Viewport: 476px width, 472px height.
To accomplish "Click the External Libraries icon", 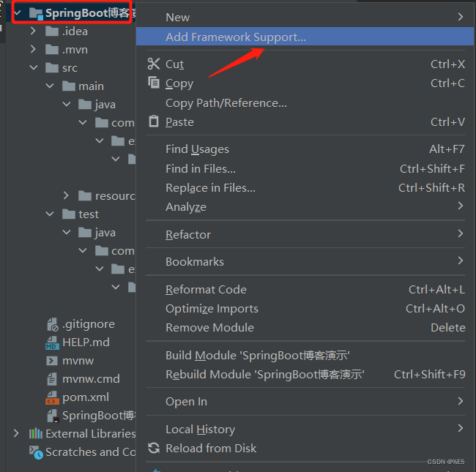I will click(36, 433).
